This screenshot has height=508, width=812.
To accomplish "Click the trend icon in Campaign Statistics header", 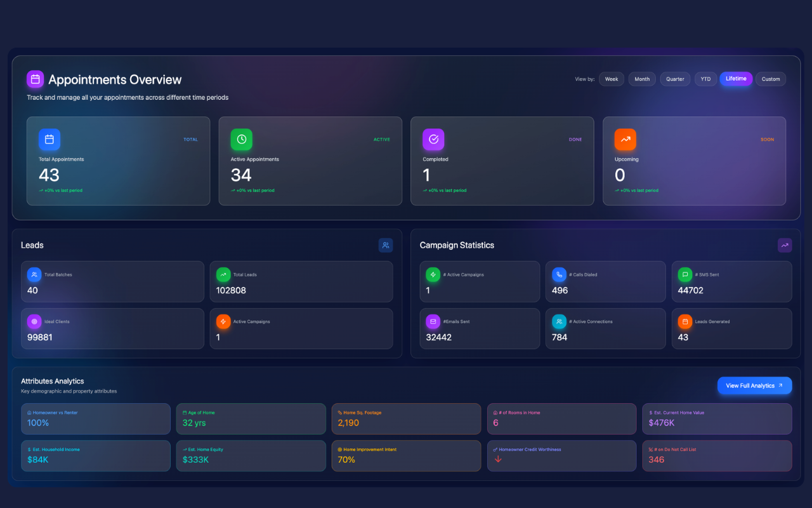I will [x=785, y=245].
